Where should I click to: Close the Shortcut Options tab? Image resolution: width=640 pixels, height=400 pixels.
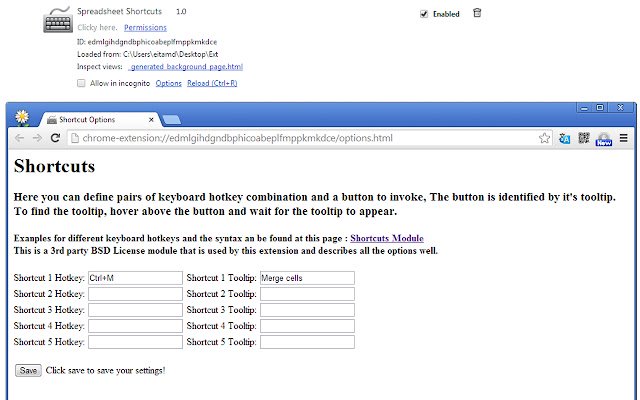(x=151, y=120)
